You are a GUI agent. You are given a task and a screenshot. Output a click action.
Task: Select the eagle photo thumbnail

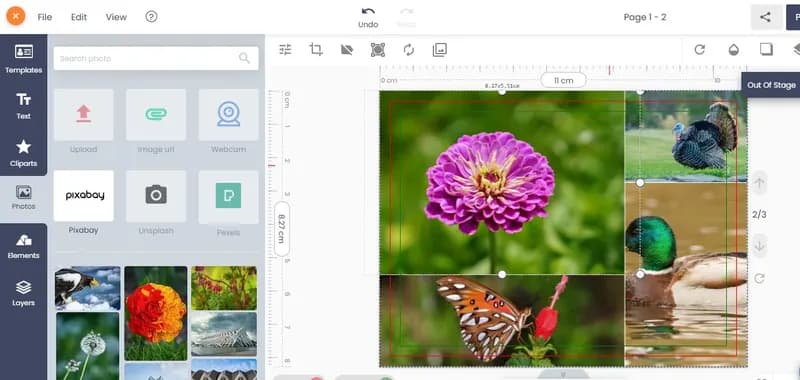coord(87,288)
